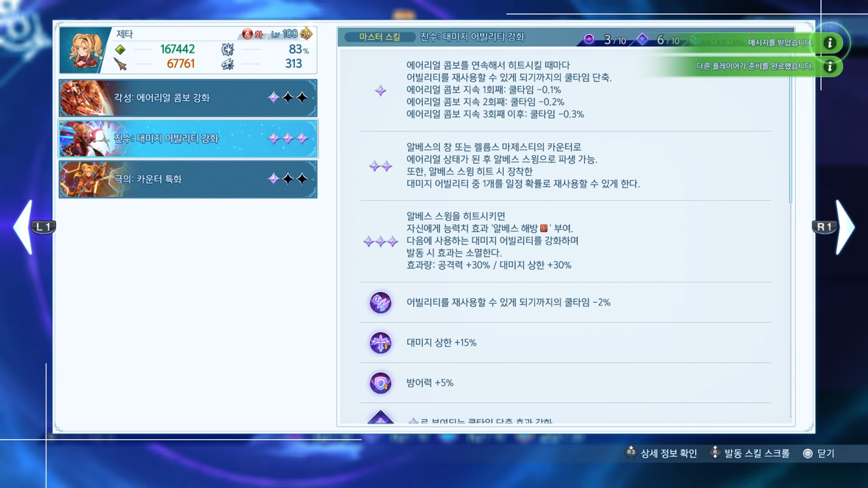The height and width of the screenshot is (488, 868).
Task: Click the 방어력 +5% shield node icon
Action: pos(381,383)
